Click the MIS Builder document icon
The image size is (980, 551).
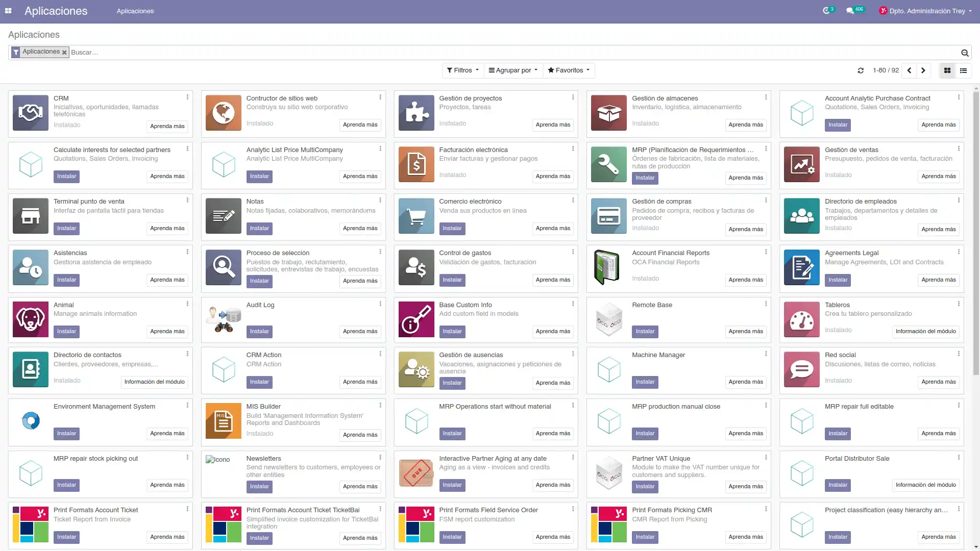(224, 421)
